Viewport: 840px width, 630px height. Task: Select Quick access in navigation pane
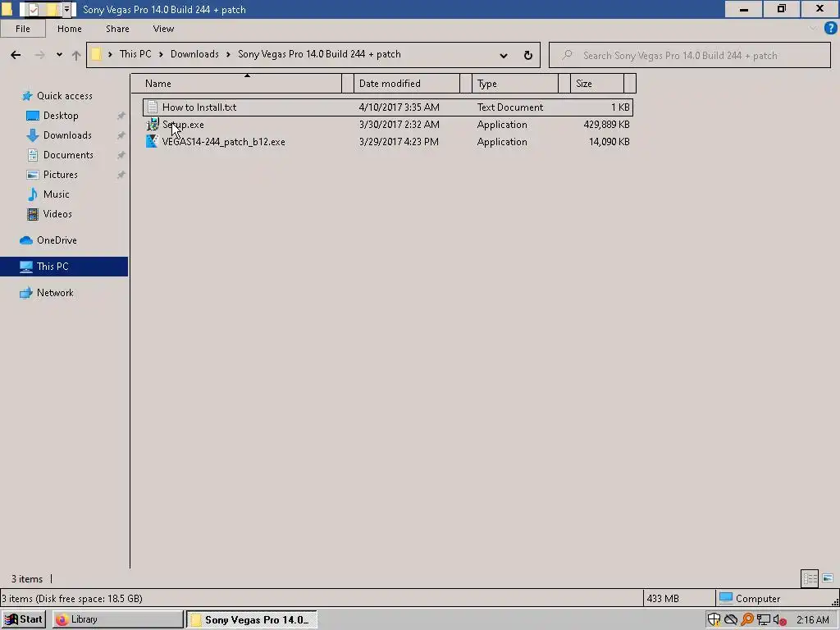tap(64, 96)
